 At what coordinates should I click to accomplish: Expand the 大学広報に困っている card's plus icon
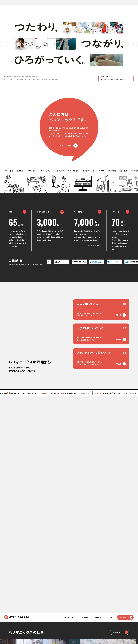click(x=124, y=339)
